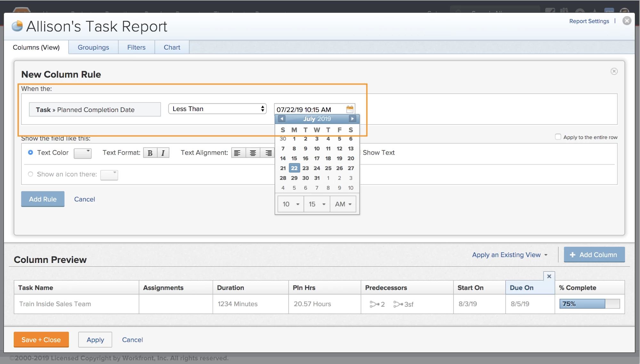640x364 pixels.
Task: Align text center
Action: [253, 153]
